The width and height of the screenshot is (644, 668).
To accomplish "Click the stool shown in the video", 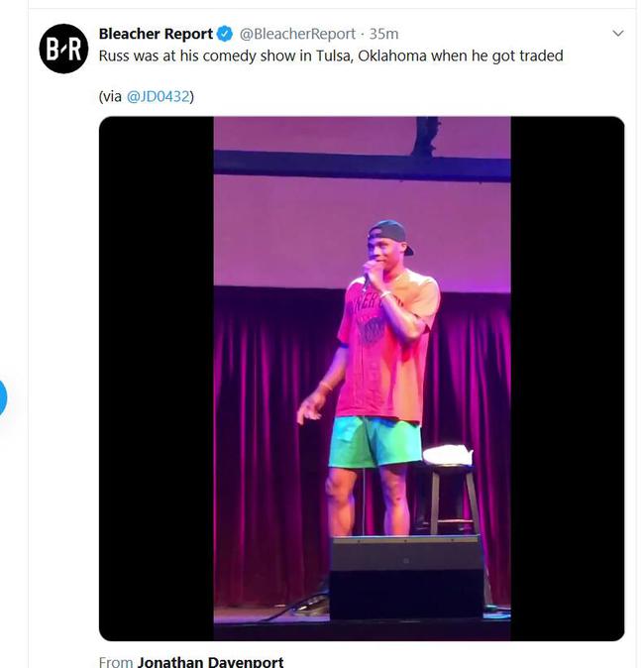I will (453, 497).
